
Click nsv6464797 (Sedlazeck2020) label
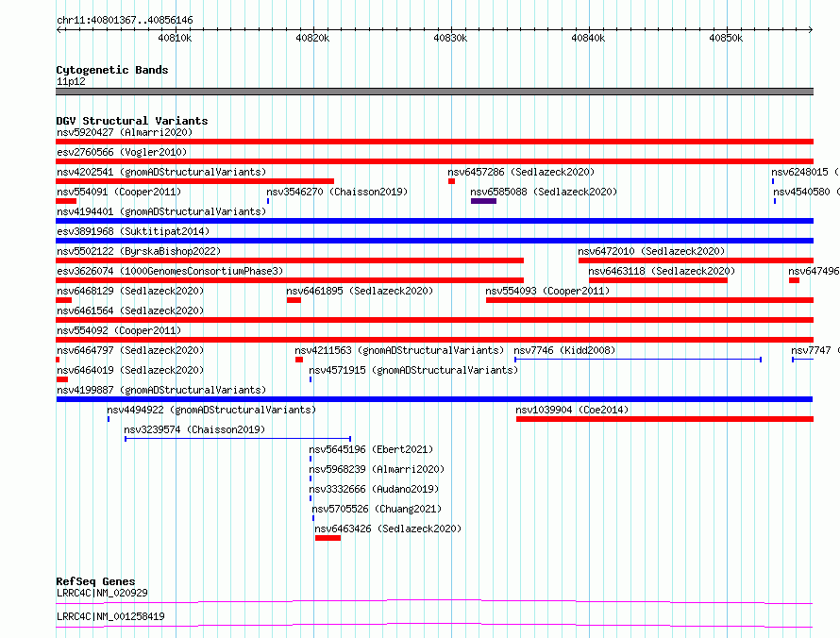click(130, 350)
